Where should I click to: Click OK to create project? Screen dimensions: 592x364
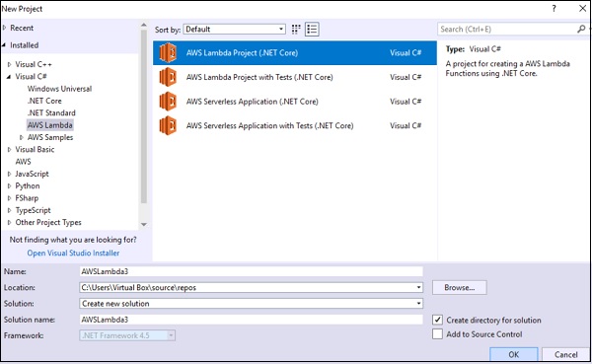click(x=513, y=354)
